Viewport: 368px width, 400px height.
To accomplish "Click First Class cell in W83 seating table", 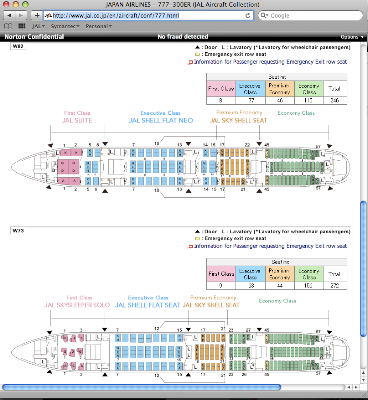I will pos(221,89).
